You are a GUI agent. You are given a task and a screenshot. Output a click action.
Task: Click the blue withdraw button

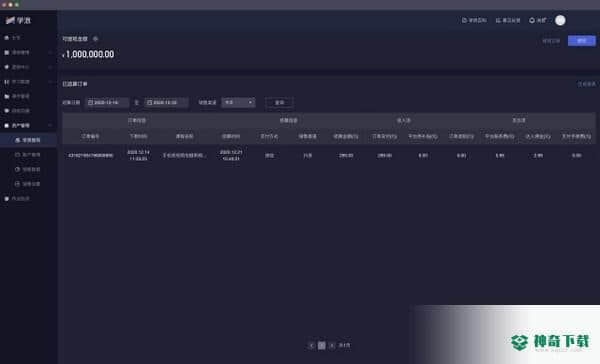point(582,41)
